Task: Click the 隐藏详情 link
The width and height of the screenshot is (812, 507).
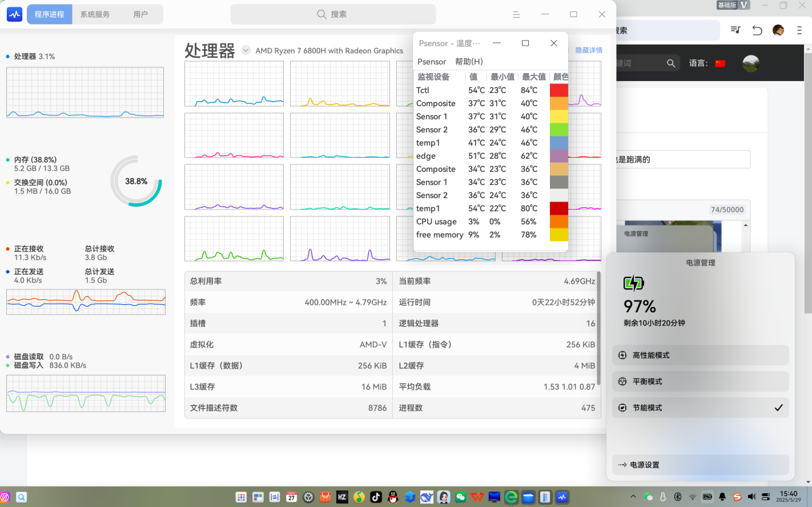Action: point(589,50)
